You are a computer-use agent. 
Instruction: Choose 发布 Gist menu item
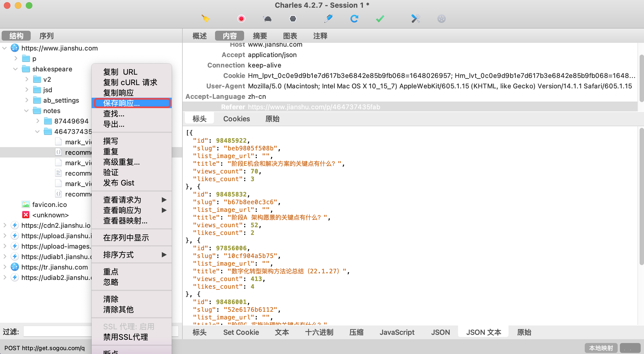pyautogui.click(x=132, y=183)
